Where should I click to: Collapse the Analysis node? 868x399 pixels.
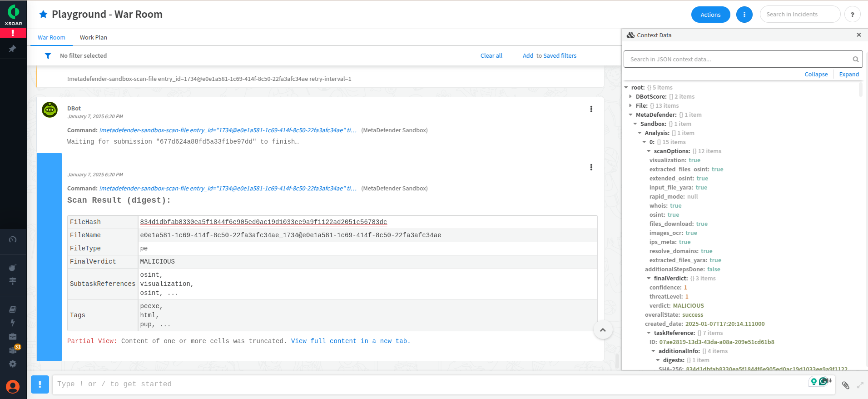(x=640, y=133)
